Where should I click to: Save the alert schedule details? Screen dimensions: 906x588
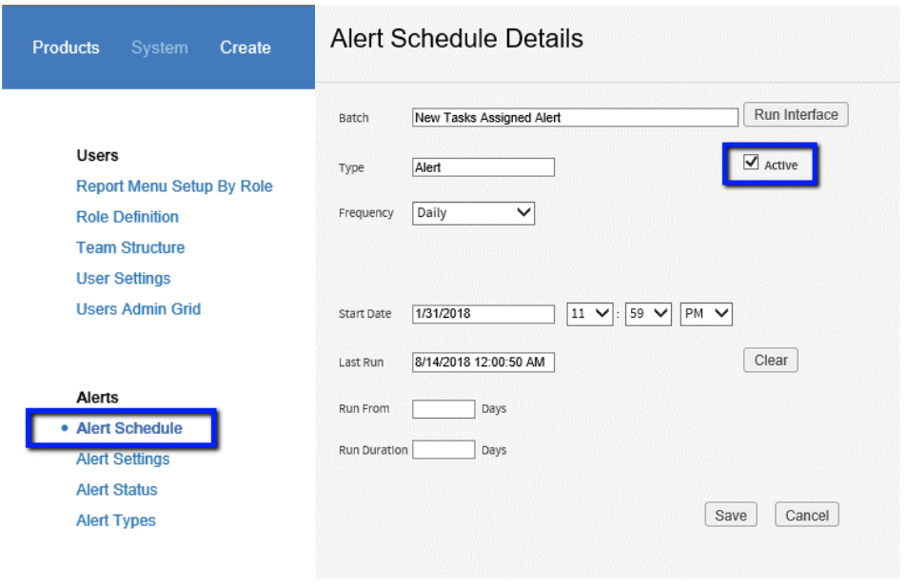pos(730,515)
